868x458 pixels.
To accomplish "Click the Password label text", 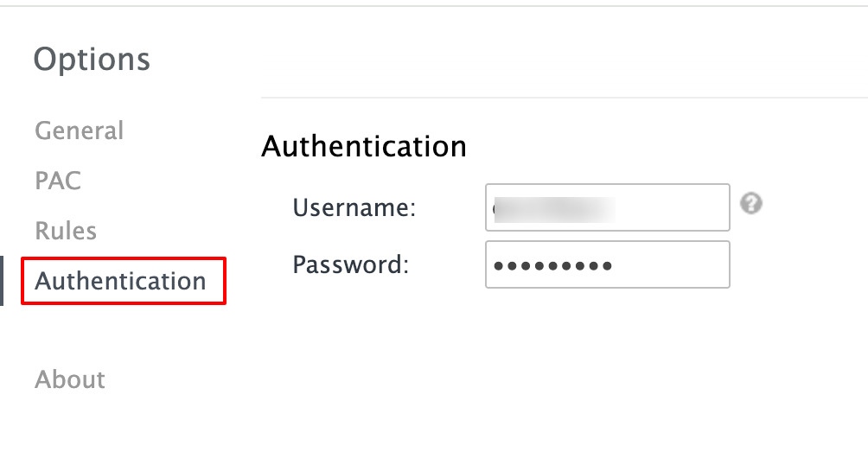I will tap(350, 264).
